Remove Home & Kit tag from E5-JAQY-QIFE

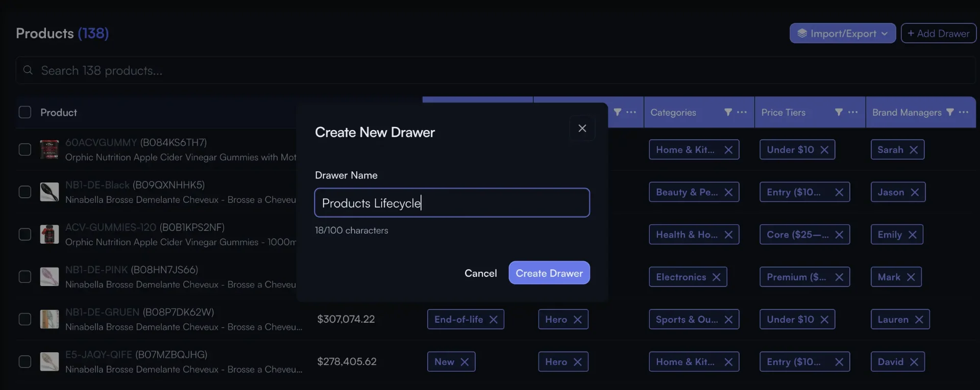click(728, 362)
